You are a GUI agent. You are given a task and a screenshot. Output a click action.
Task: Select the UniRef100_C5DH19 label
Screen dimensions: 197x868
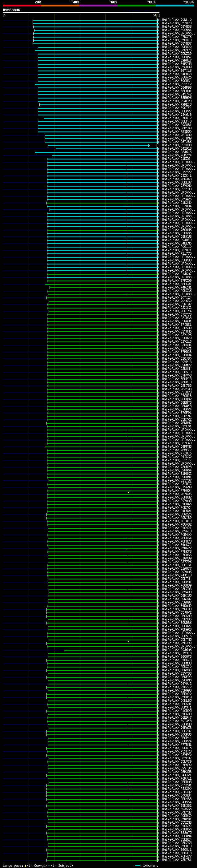pyautogui.click(x=176, y=697)
